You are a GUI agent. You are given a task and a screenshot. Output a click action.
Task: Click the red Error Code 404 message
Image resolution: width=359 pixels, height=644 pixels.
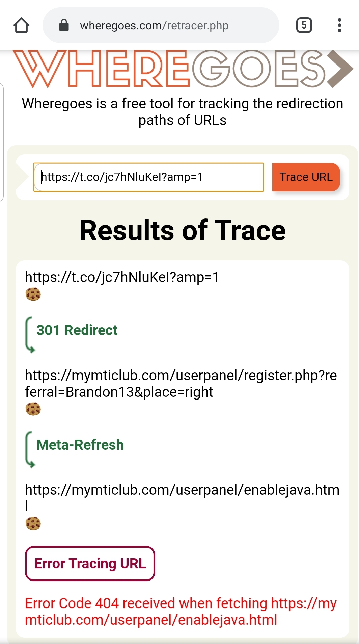[x=181, y=612]
